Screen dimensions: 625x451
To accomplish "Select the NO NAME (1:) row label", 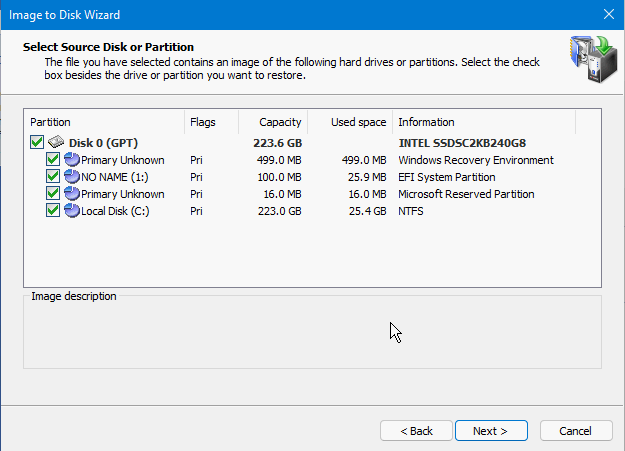I will coord(115,177).
